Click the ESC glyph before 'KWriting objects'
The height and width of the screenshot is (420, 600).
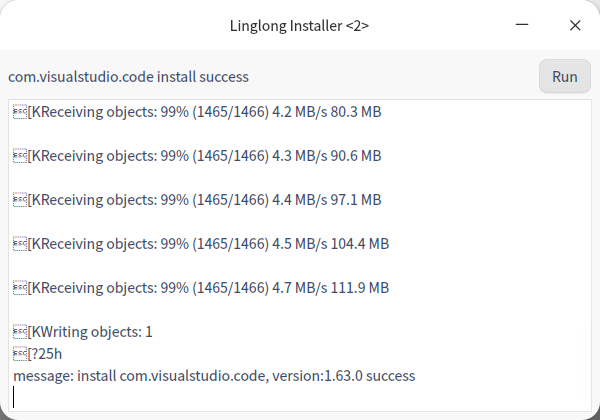(18, 332)
